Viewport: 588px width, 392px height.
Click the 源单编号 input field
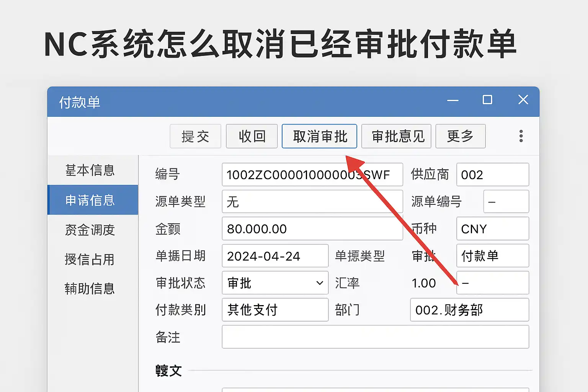click(506, 201)
